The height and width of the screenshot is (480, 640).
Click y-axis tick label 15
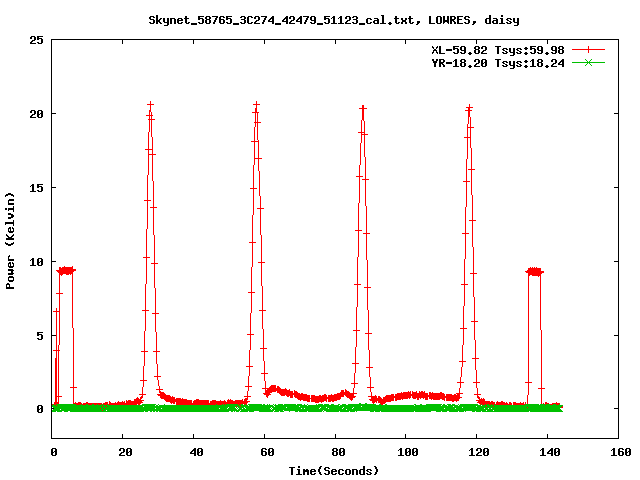tap(37, 188)
